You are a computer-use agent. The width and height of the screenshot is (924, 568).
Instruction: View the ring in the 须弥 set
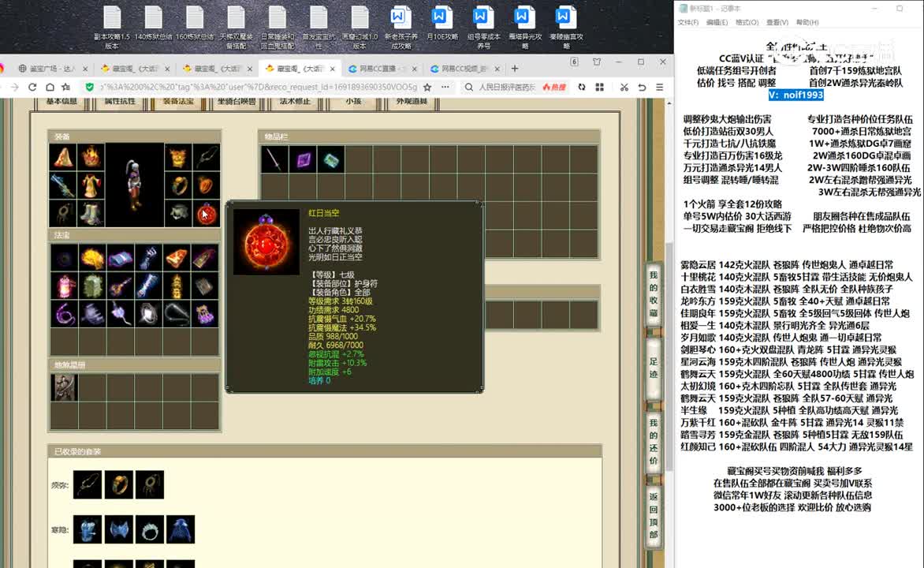pyautogui.click(x=118, y=484)
